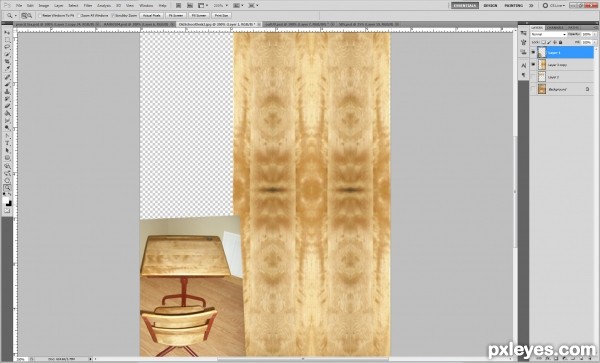Select the Rectangular Marquee tool
This screenshot has height=363, width=600.
(7, 40)
